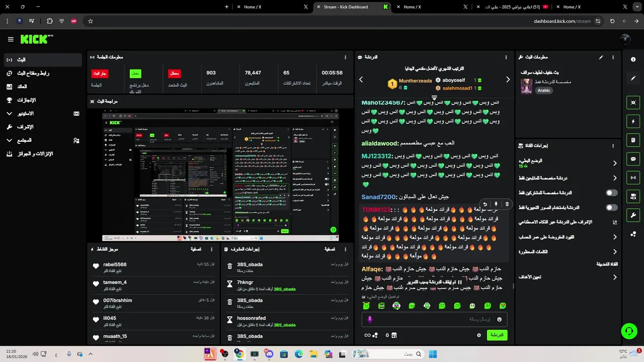Click the pencil icon in right sidebar
The image size is (644, 362).
(x=633, y=78)
